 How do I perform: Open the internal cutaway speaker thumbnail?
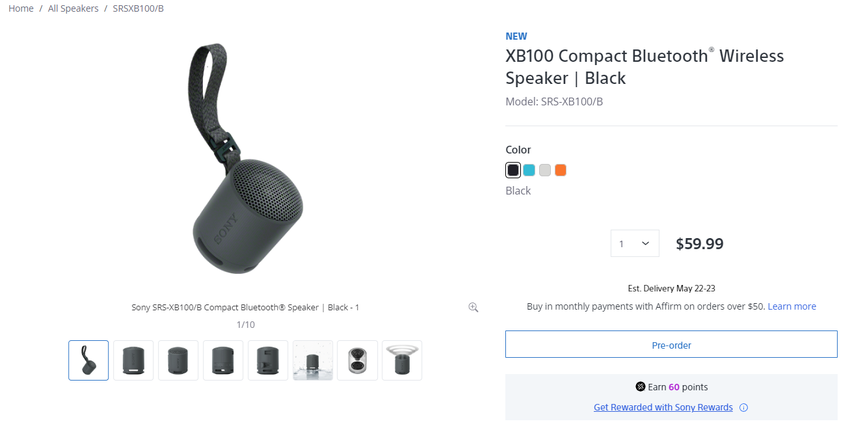click(357, 360)
